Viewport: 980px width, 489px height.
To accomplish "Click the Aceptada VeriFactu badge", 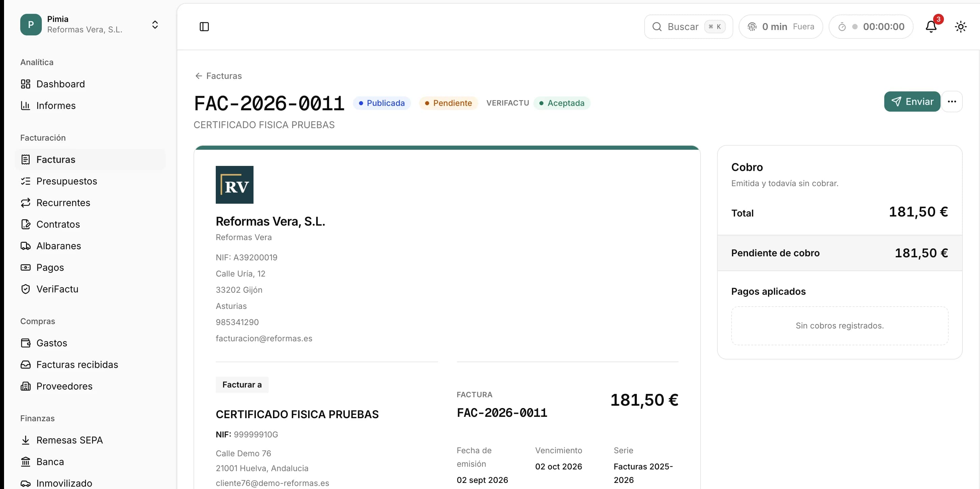I will (562, 103).
